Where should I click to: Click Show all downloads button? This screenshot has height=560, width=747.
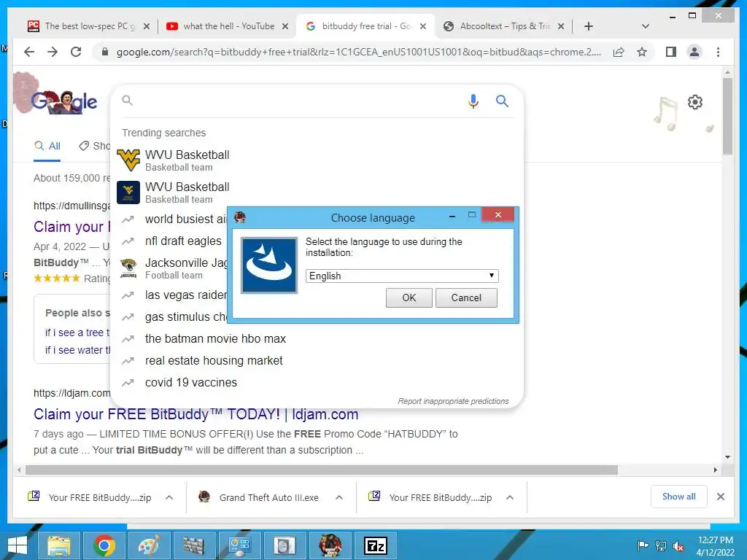(678, 496)
